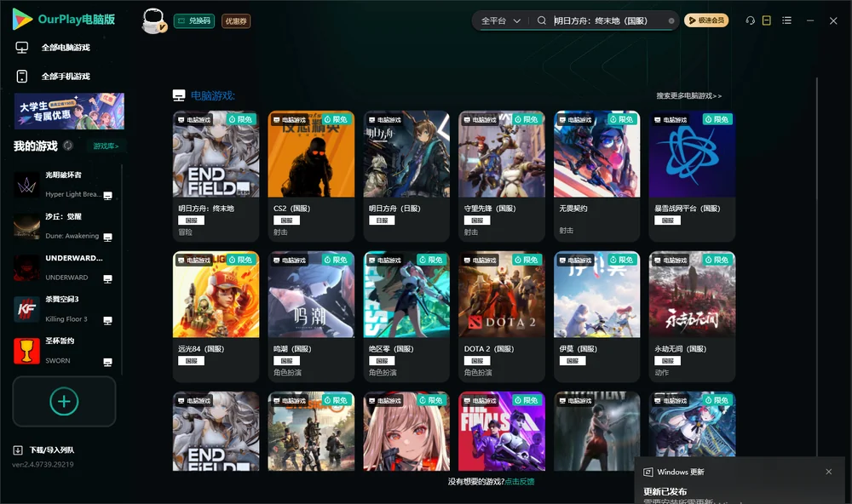
Task: Open the 大学生专属优惠 banner
Action: point(69,111)
